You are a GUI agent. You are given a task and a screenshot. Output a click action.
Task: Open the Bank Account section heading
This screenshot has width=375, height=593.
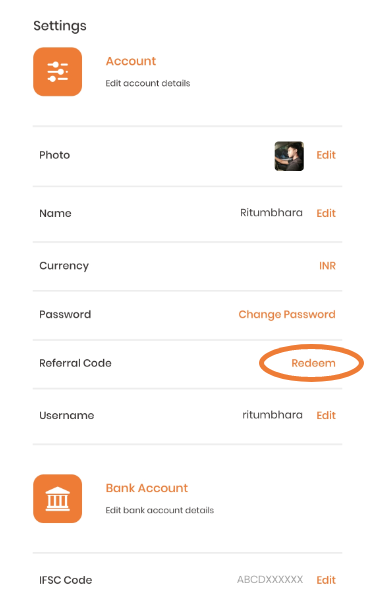pos(147,488)
